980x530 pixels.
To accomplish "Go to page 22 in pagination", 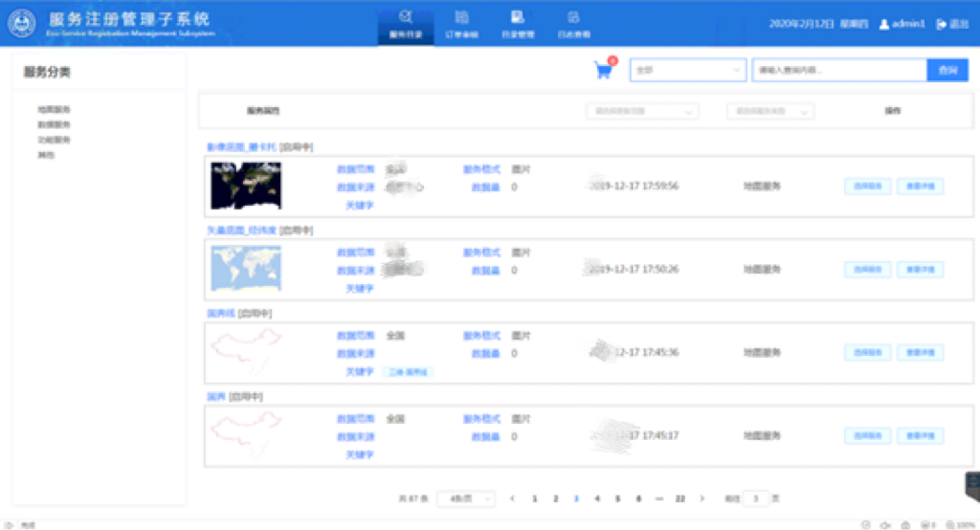I will coord(680,498).
